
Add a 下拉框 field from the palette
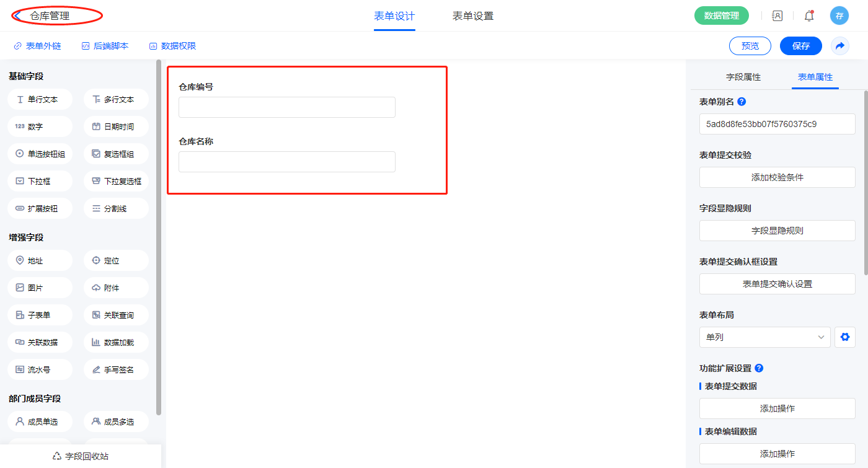pos(40,181)
